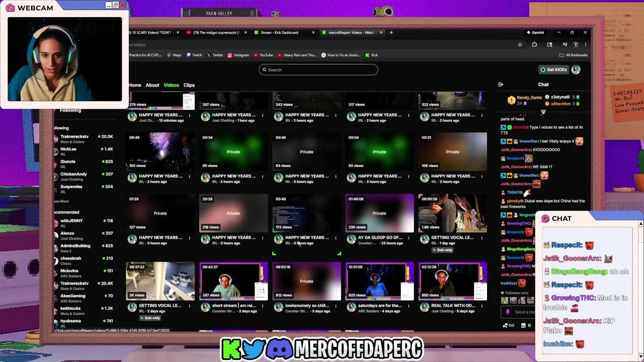Open the Maps bookmark
This screenshot has height=362, width=644.
click(x=174, y=55)
